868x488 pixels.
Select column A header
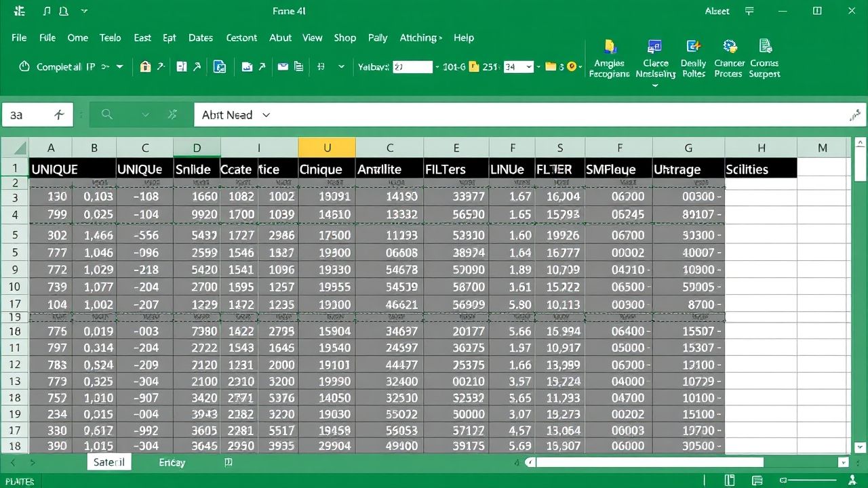(x=50, y=148)
